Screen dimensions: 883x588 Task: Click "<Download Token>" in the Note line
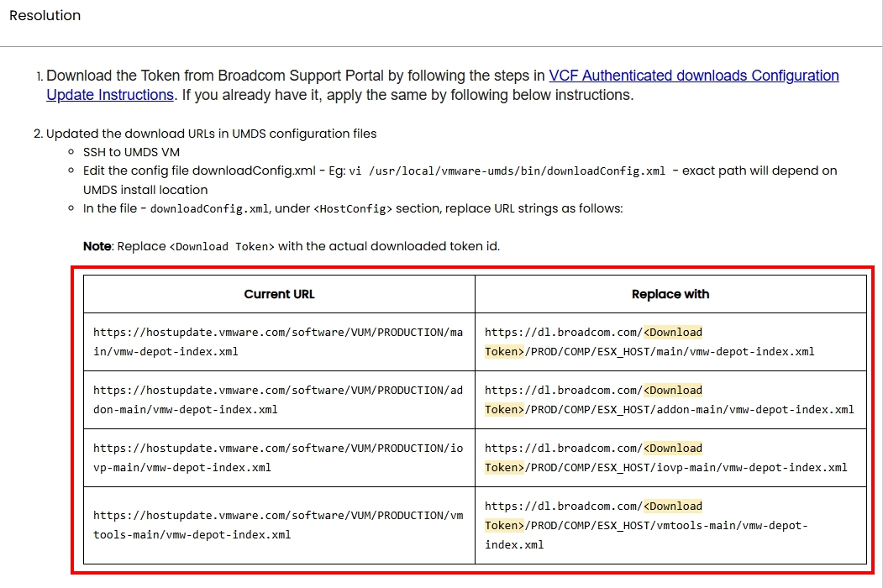click(x=222, y=247)
